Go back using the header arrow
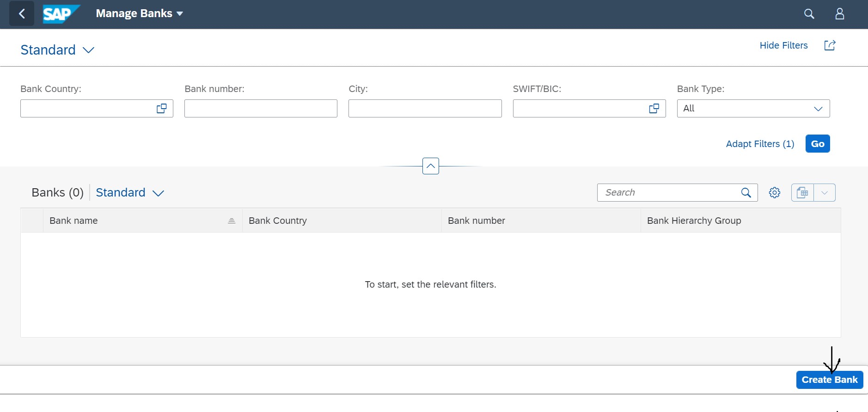Screen dimensions: 868x412 pos(22,14)
